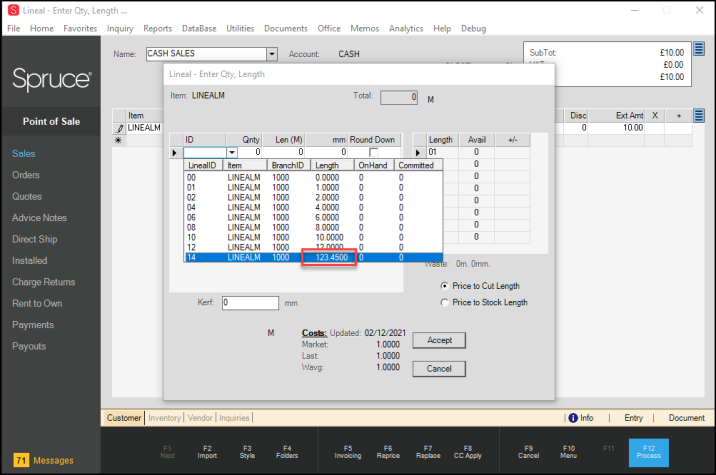Click the Kerf input field
The width and height of the screenshot is (716, 475).
[250, 303]
